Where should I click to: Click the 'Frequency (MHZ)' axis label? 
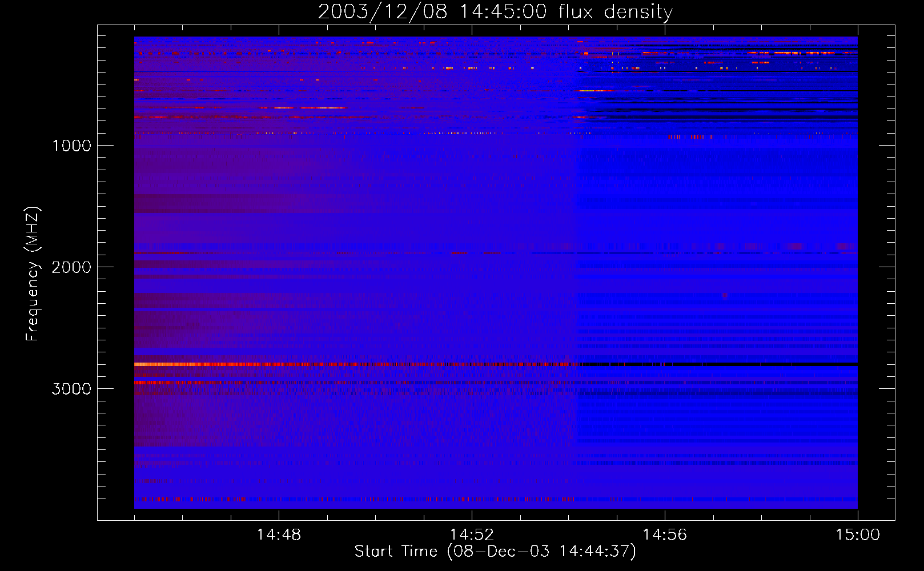(33, 274)
